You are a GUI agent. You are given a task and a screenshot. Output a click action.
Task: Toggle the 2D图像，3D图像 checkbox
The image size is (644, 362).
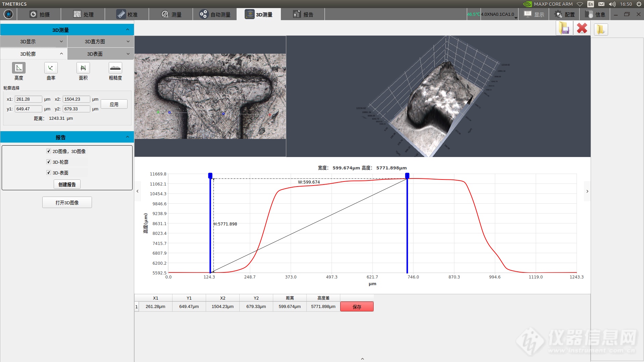[49, 151]
